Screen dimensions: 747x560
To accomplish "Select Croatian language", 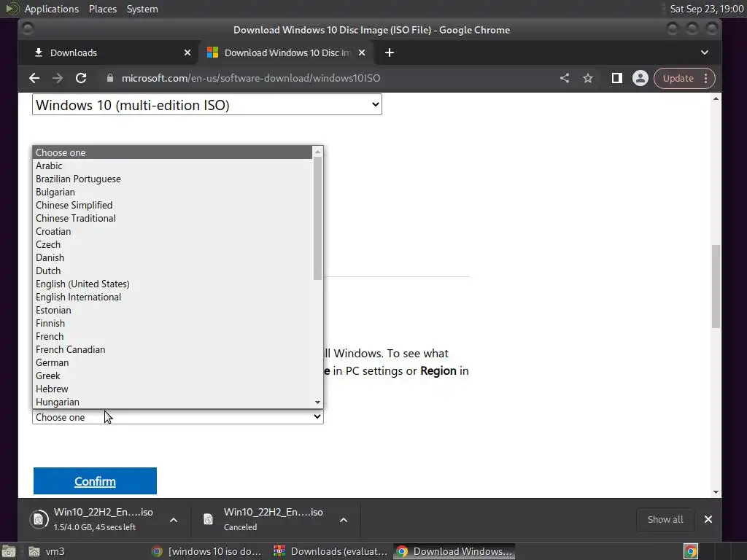I will [174, 231].
